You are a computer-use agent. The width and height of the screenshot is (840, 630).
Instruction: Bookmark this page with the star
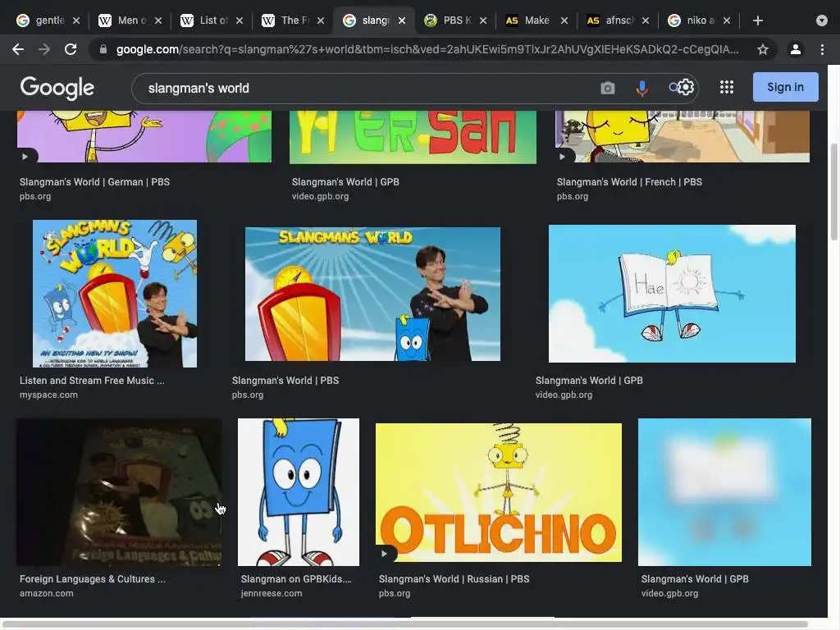click(x=763, y=49)
